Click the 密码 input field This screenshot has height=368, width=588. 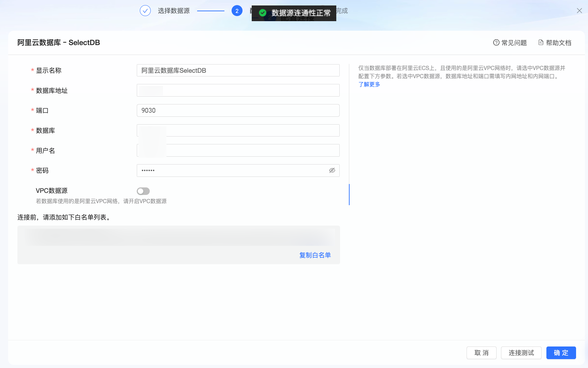238,170
